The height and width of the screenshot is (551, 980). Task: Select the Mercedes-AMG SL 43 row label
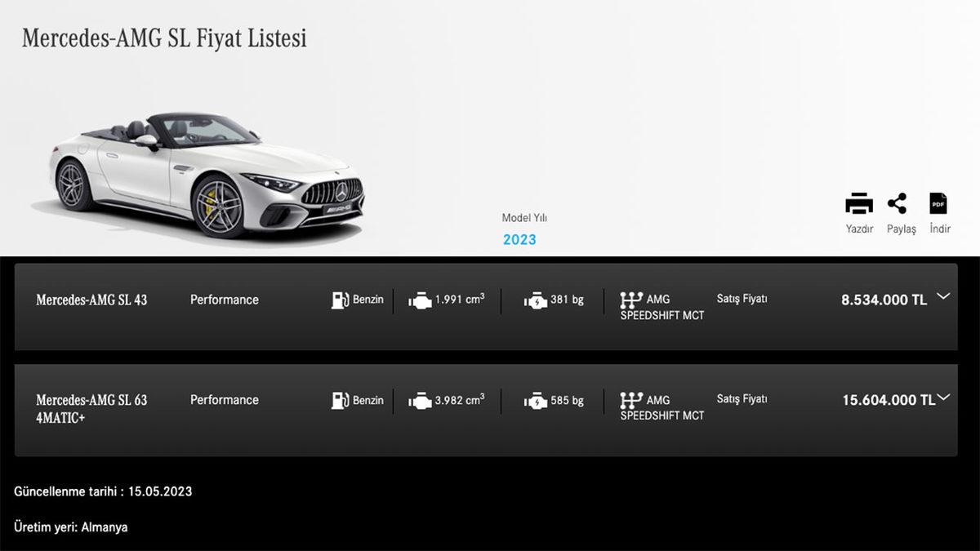92,300
